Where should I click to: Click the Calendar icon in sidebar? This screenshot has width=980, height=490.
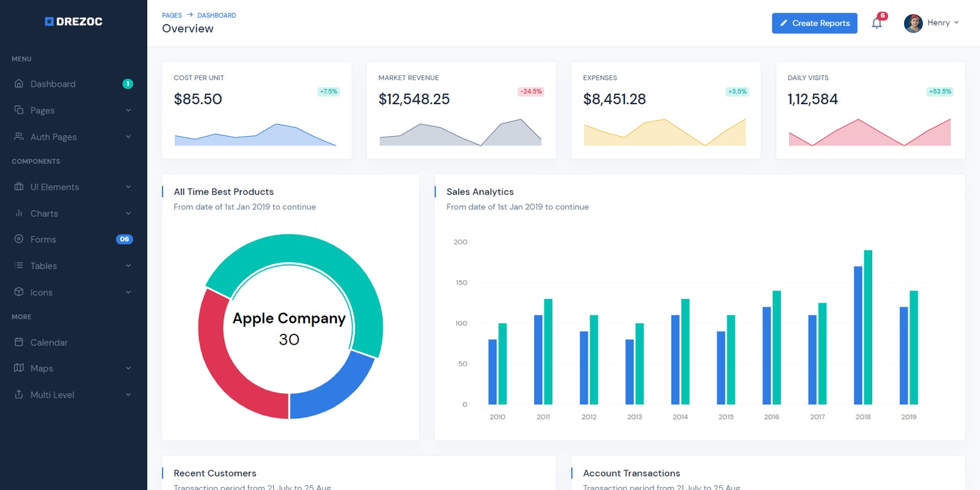pos(19,342)
